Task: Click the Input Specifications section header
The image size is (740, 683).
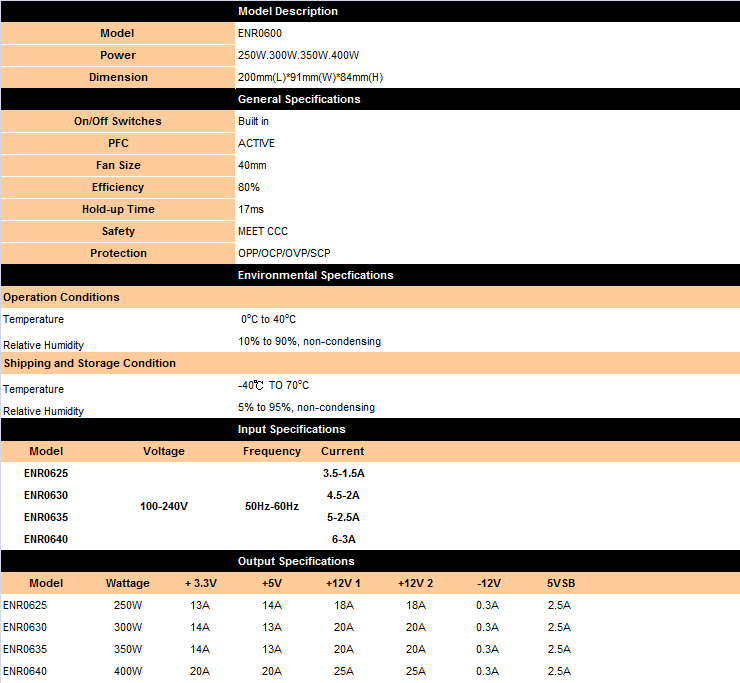Action: [291, 429]
